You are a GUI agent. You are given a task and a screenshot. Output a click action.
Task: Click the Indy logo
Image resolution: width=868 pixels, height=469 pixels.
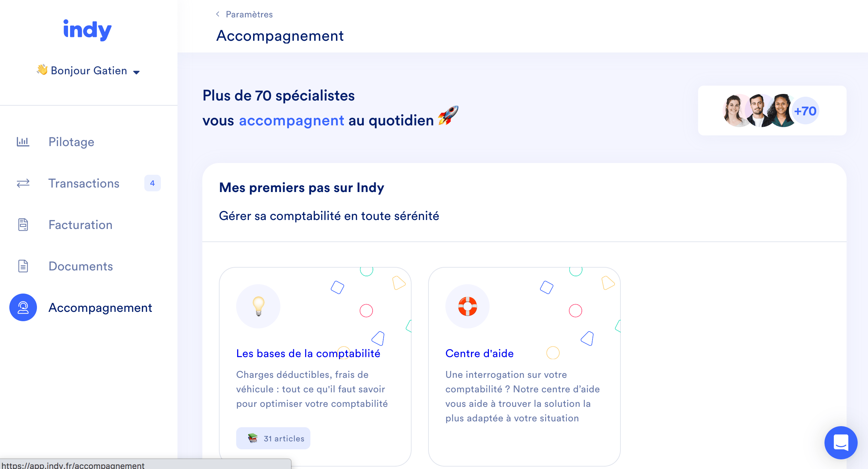click(x=87, y=30)
